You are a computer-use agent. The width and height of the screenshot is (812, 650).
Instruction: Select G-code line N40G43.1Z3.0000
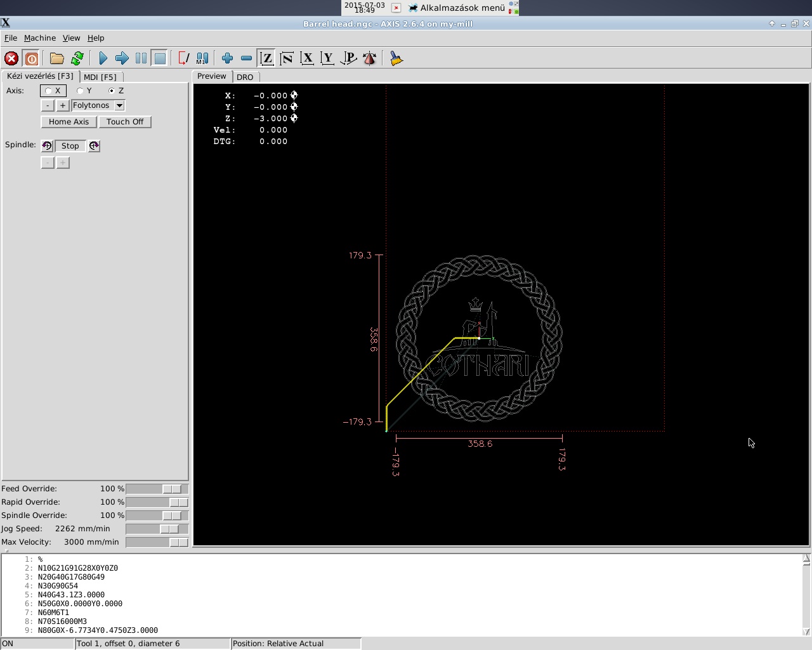click(x=71, y=595)
